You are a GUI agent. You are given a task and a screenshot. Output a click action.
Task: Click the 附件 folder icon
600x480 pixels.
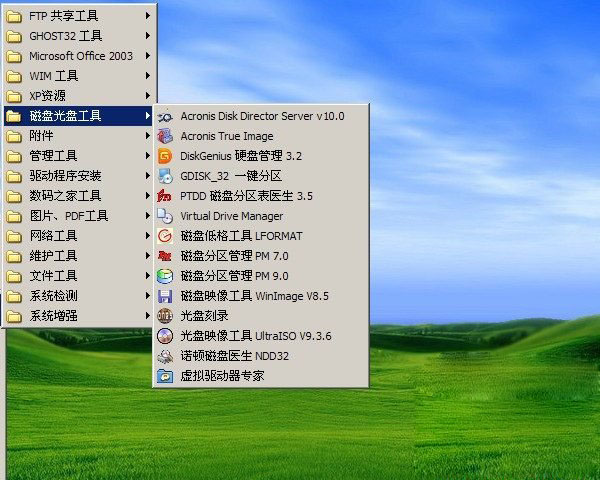pos(14,136)
